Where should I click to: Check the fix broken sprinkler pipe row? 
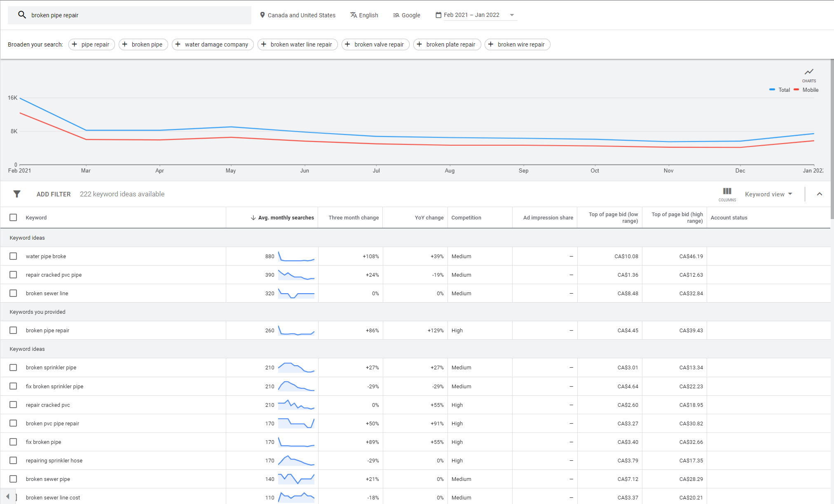[13, 386]
